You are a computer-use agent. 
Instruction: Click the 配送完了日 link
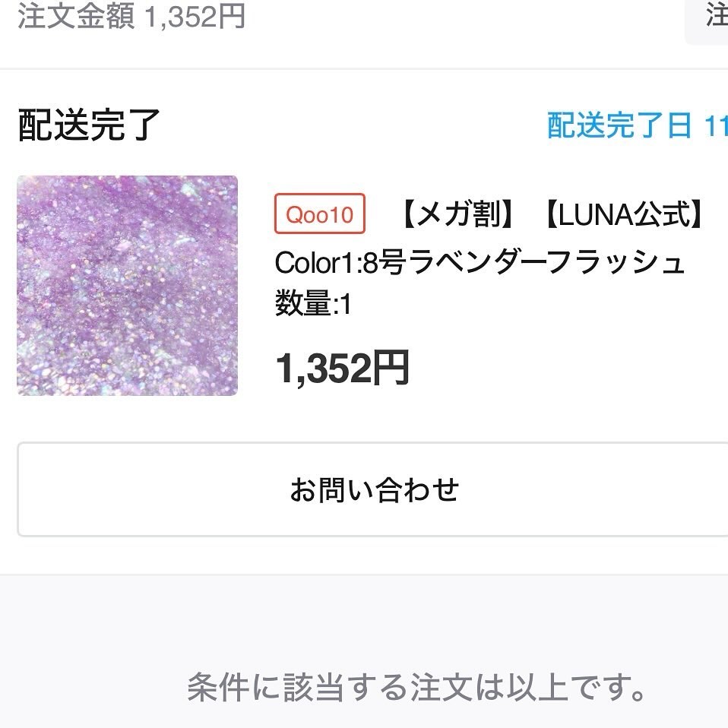tap(619, 125)
